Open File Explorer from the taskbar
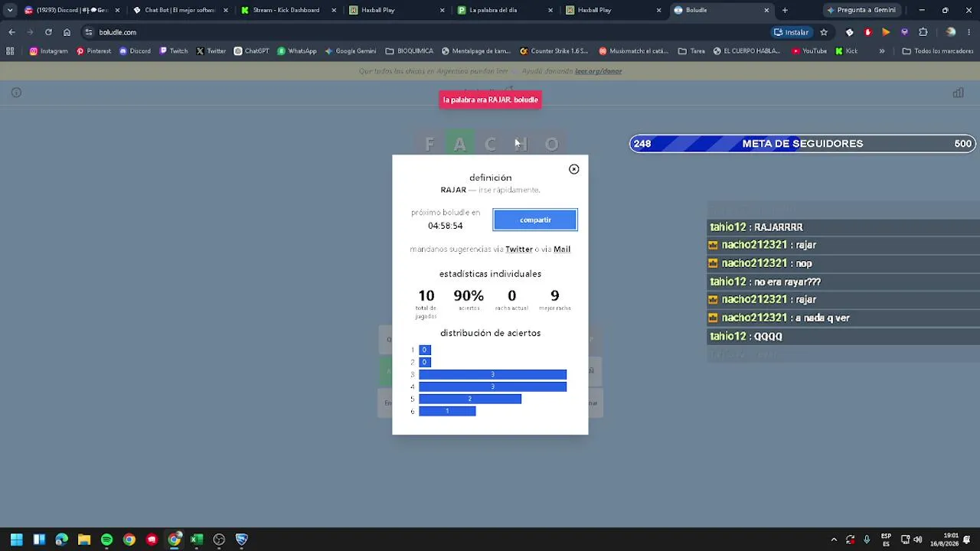 84,540
